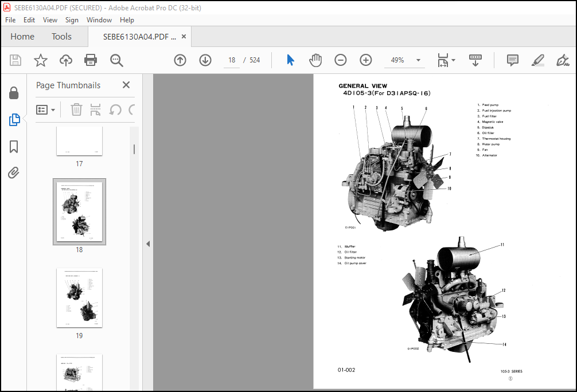Switch to the Home tab
The height and width of the screenshot is (392, 577).
(22, 37)
